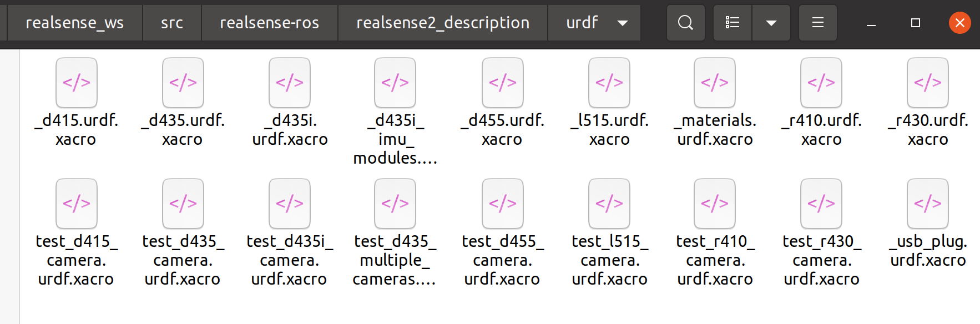Select test_d435_multiple_cameras file
The height and width of the screenshot is (324, 980).
[395, 204]
